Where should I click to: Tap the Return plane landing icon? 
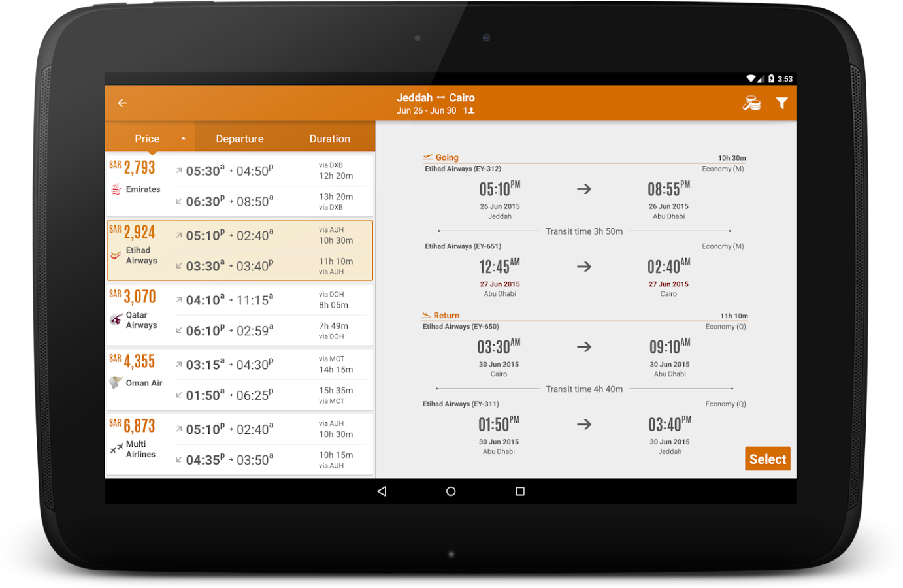point(426,315)
